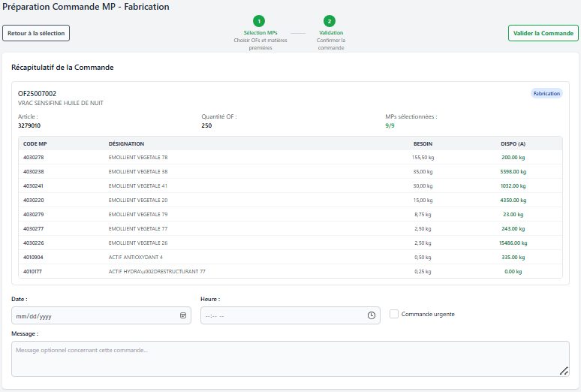Select code MP 4010177
581x392 pixels.
pos(32,271)
